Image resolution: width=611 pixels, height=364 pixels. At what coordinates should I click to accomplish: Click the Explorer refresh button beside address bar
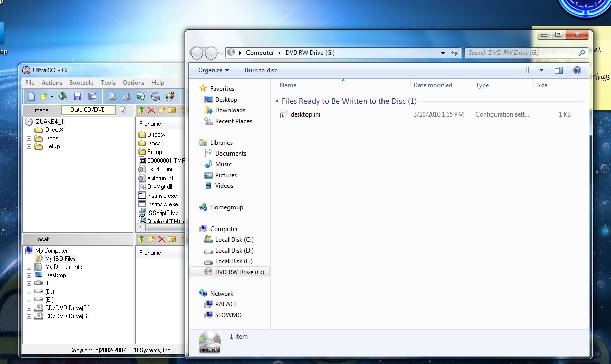click(455, 53)
